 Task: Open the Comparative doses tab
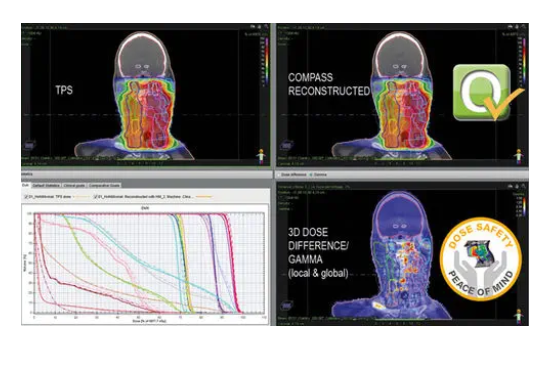point(104,185)
